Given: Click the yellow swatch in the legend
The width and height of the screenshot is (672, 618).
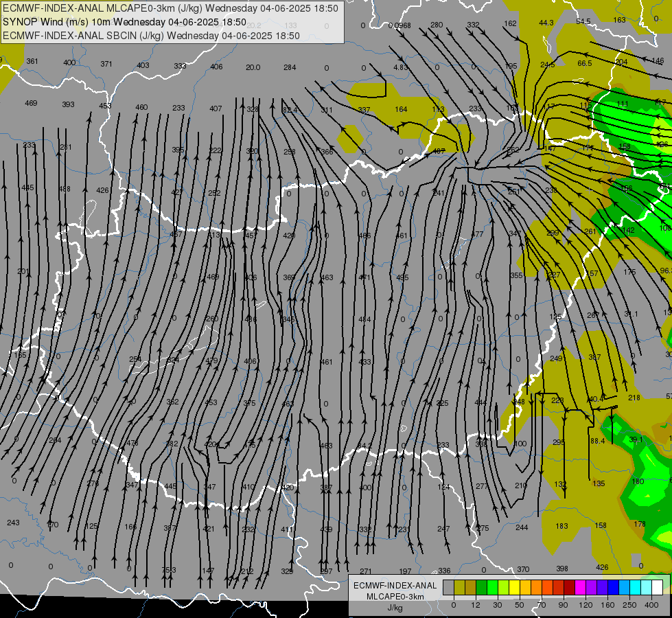Looking at the screenshot, I should pyautogui.click(x=514, y=587).
